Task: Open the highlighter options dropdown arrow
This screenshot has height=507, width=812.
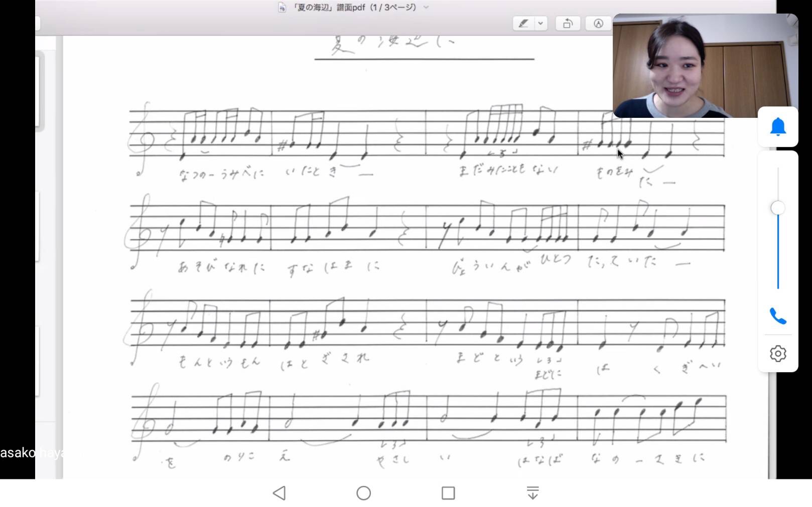Action: point(540,24)
